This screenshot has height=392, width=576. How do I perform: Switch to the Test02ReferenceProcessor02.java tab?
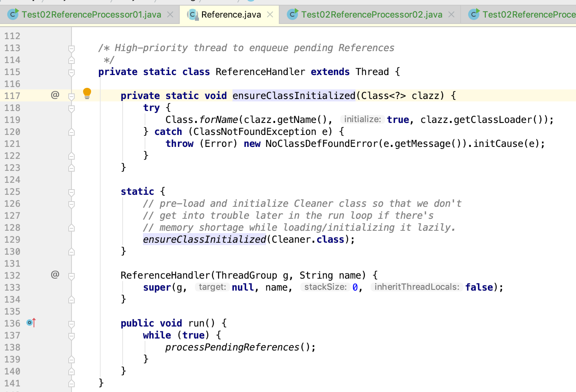pos(371,14)
